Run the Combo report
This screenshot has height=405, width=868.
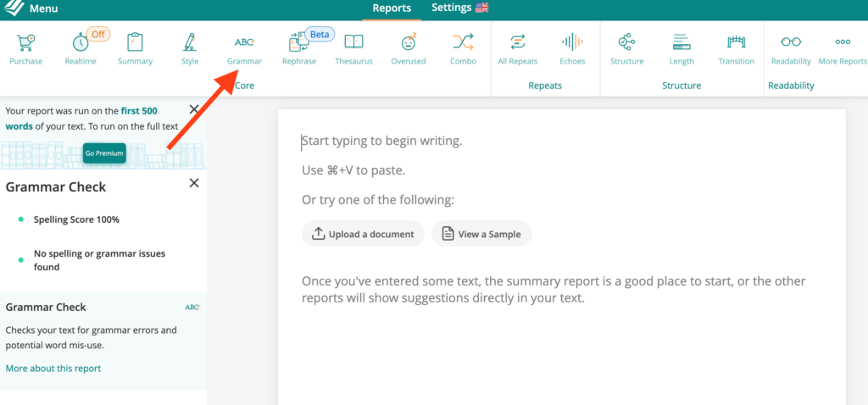click(x=463, y=49)
